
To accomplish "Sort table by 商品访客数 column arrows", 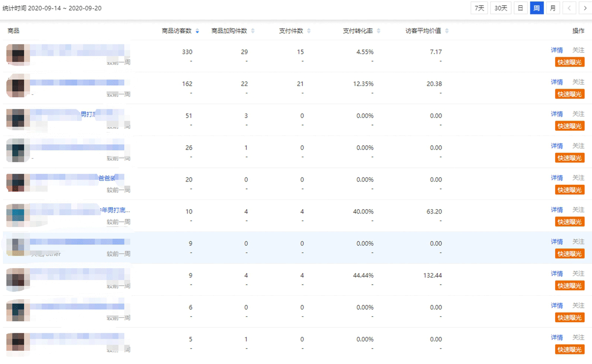I will click(x=197, y=31).
